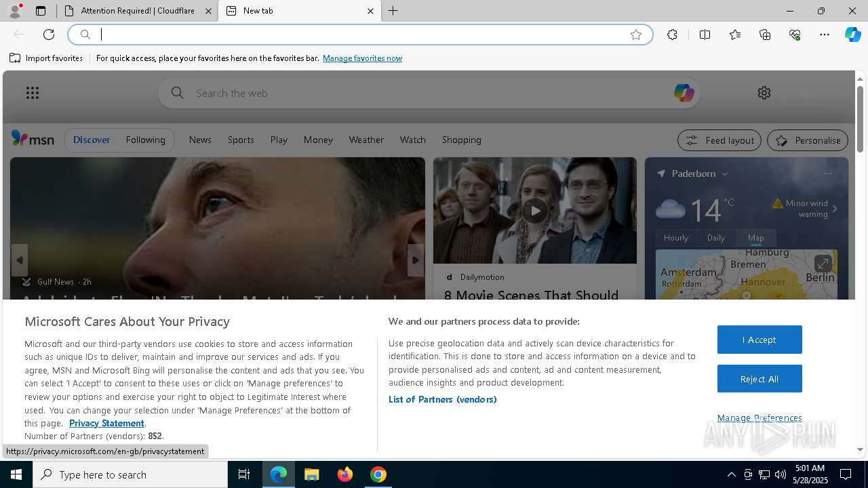Viewport: 868px width, 488px height.
Task: Switch weather to Daily tab
Action: click(716, 238)
